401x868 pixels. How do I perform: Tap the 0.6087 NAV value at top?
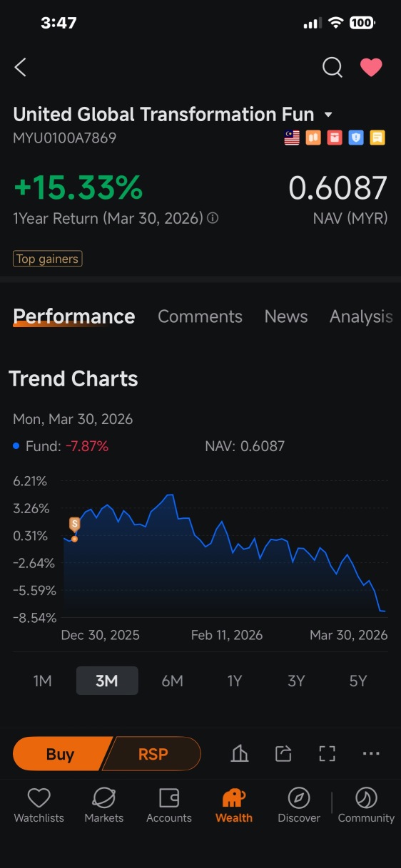pyautogui.click(x=338, y=187)
